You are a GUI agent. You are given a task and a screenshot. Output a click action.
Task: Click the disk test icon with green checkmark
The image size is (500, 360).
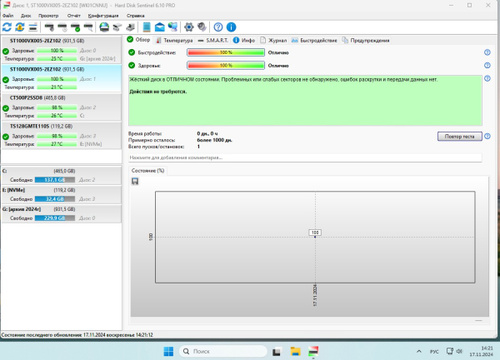[75, 27]
